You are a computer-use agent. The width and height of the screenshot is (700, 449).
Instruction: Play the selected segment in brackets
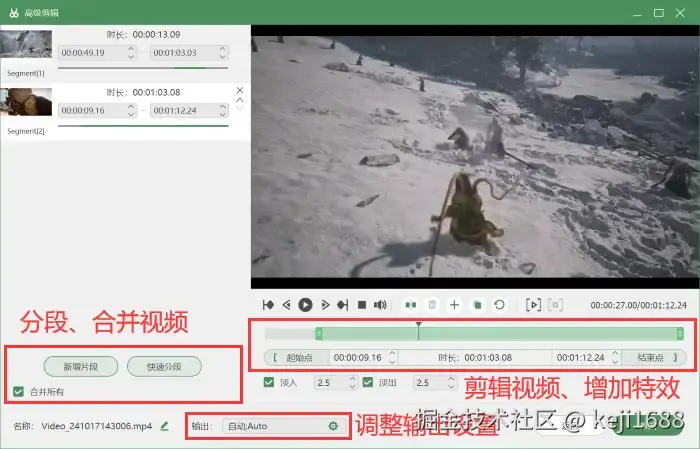(x=533, y=305)
